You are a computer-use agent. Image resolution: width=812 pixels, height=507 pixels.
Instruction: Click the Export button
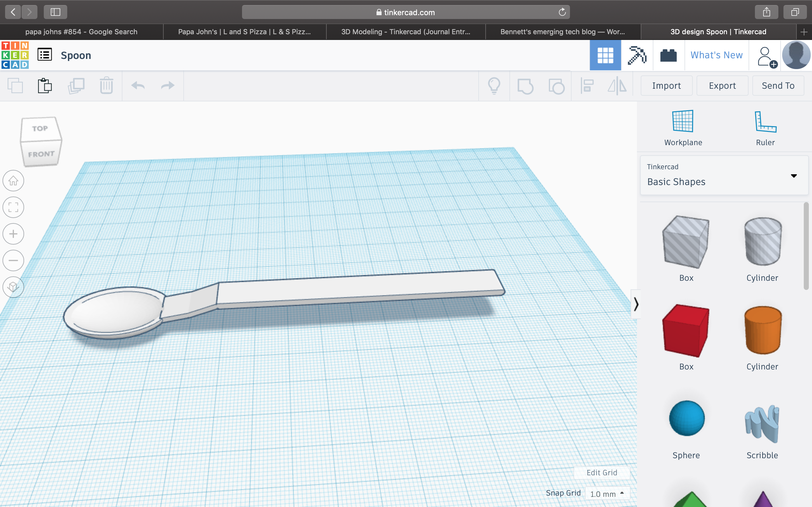(722, 86)
